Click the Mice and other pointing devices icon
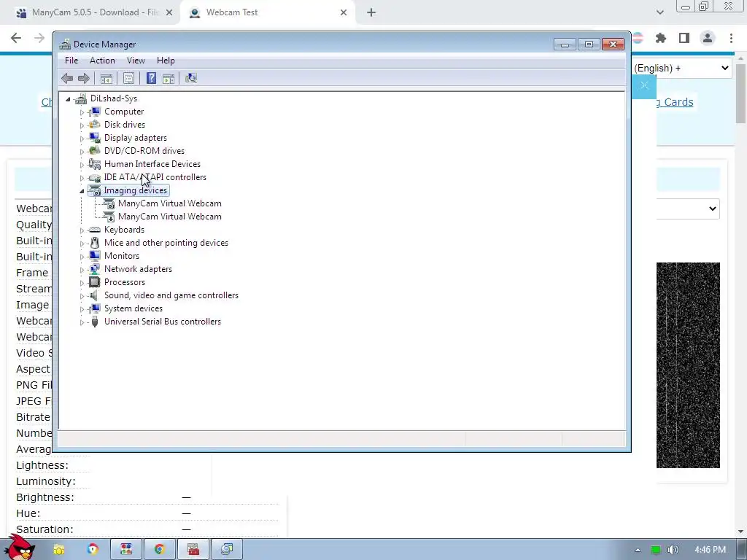This screenshot has height=560, width=747. pyautogui.click(x=95, y=243)
